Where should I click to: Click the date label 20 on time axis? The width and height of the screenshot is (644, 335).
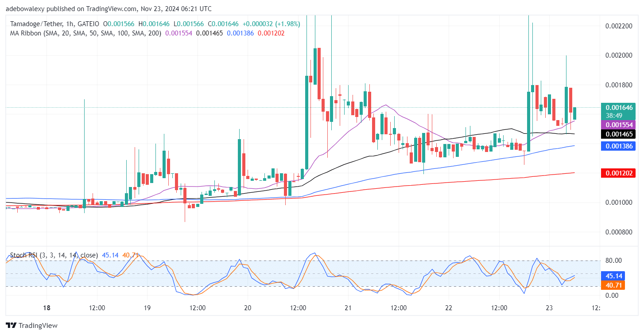[248, 308]
